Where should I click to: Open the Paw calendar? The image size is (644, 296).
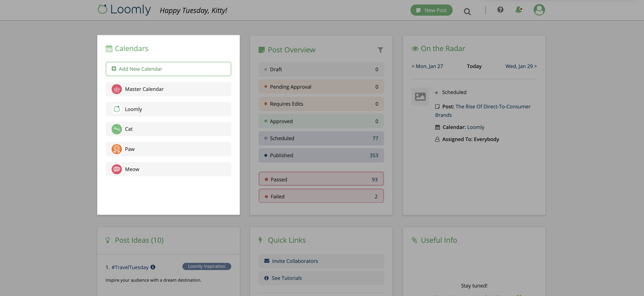[x=168, y=149]
